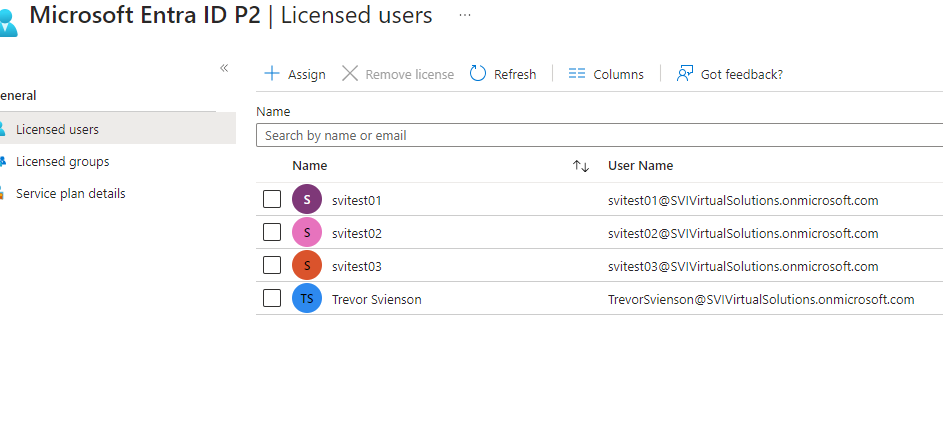Click the User Name column header
The width and height of the screenshot is (943, 421).
[x=640, y=165]
